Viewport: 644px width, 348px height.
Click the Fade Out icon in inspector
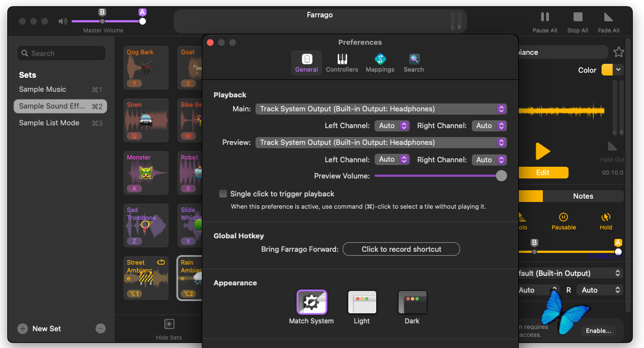(x=612, y=146)
